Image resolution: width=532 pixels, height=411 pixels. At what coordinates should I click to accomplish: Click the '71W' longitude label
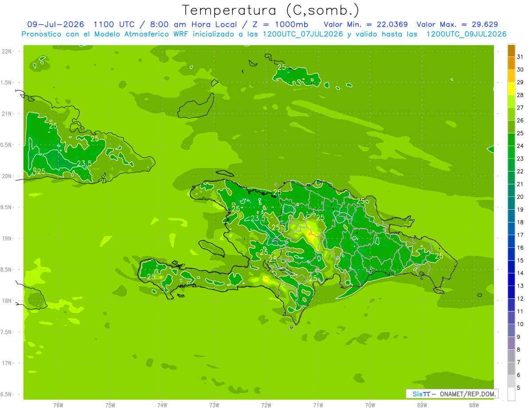pos(318,405)
